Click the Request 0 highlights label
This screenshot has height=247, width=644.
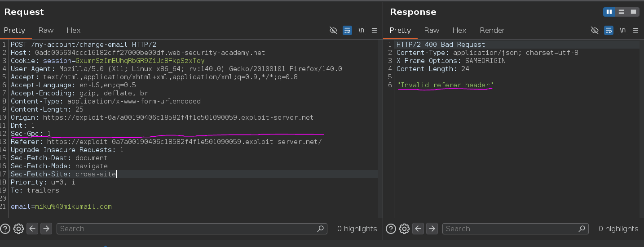point(357,229)
